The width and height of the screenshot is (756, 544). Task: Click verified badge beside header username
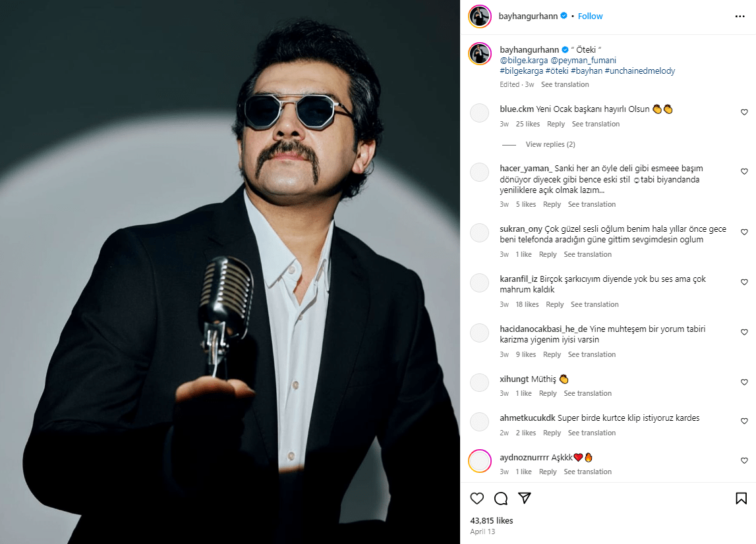point(564,16)
